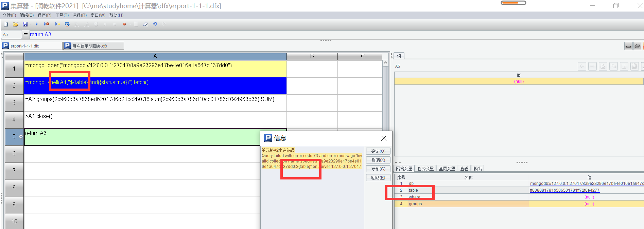Click the minimize sheet icon above the value panel

tap(628, 46)
